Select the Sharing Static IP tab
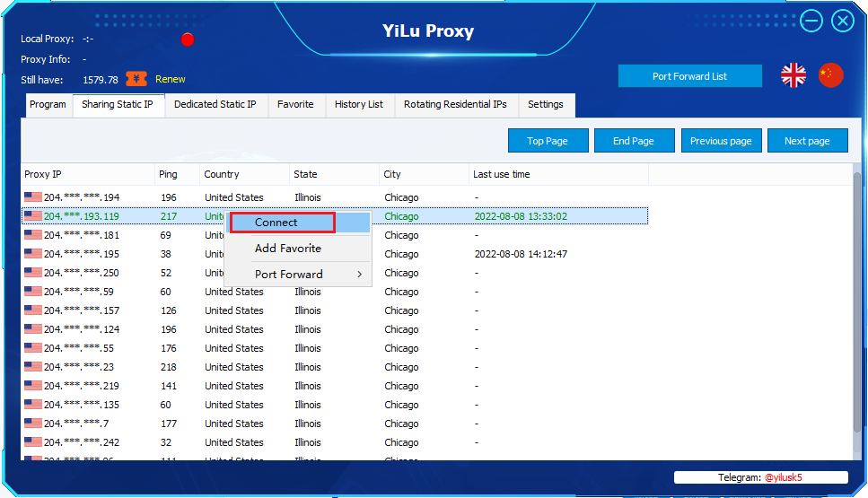 (118, 105)
